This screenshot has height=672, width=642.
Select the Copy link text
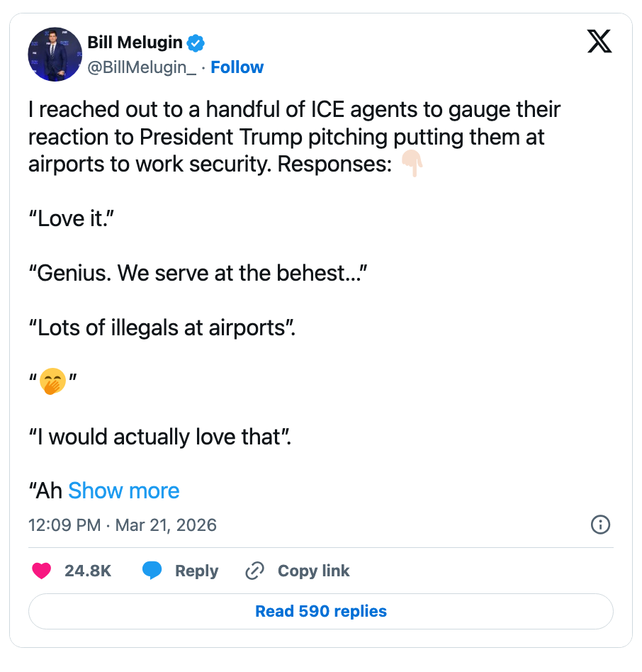313,571
